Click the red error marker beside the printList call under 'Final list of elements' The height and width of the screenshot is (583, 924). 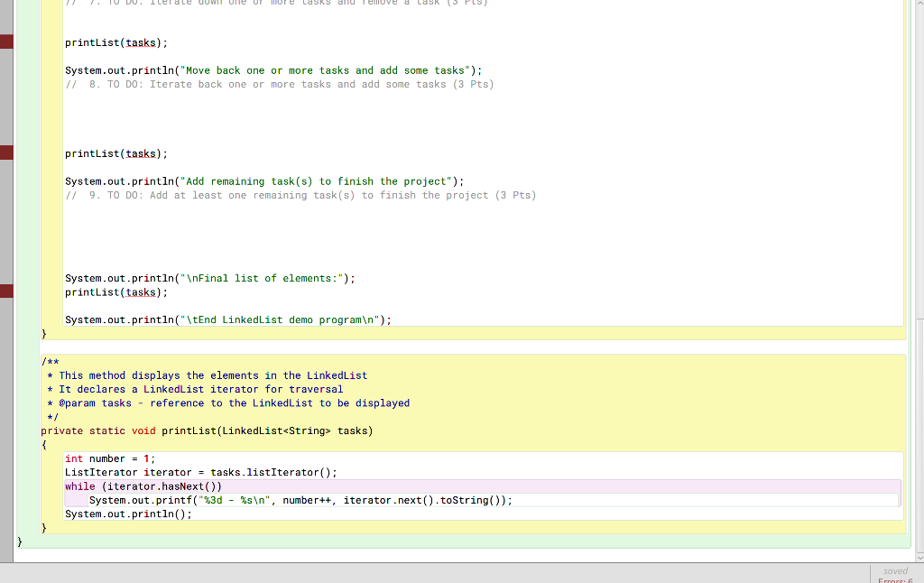click(6, 291)
